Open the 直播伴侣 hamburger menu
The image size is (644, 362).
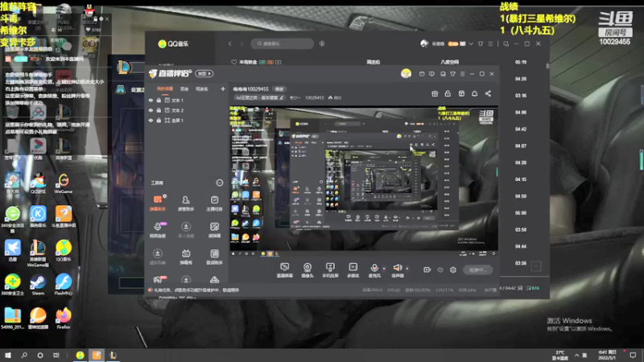click(462, 74)
